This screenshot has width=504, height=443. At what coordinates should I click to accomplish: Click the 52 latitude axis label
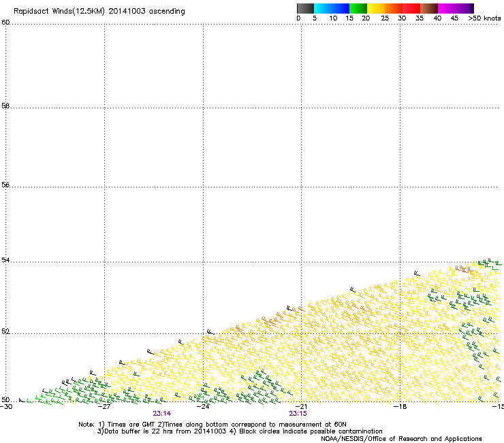tap(5, 331)
